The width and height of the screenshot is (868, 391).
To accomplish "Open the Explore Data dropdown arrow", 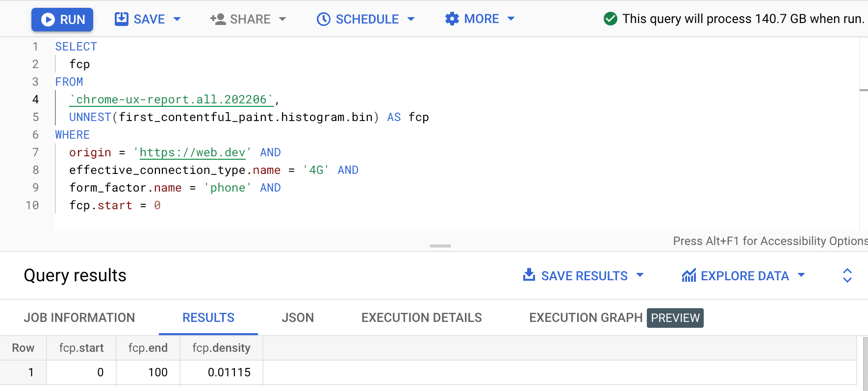I will click(801, 275).
